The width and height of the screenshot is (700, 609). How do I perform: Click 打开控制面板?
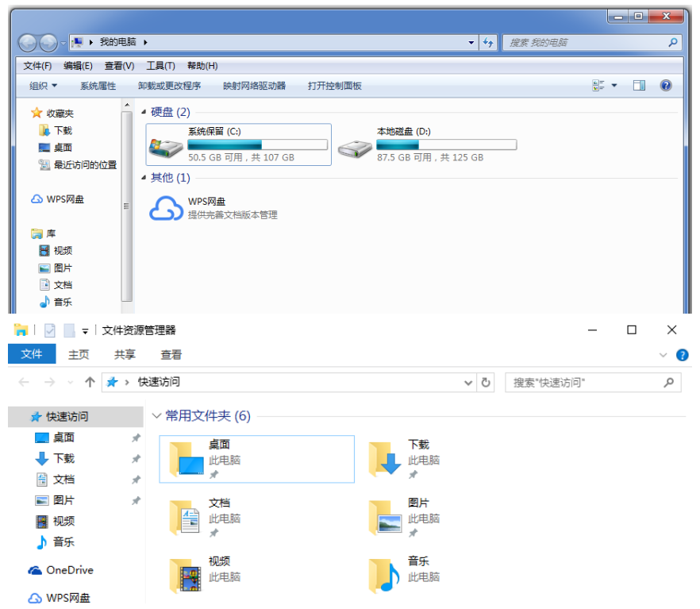[334, 86]
